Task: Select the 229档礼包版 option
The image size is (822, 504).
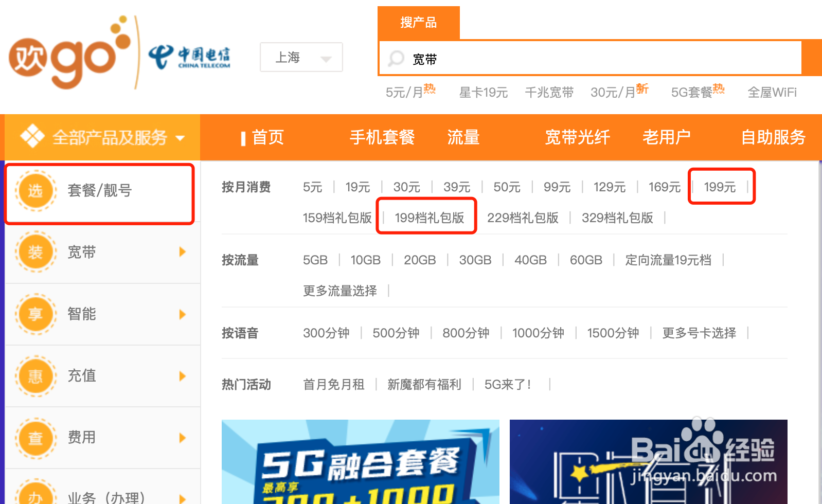Action: 523,218
